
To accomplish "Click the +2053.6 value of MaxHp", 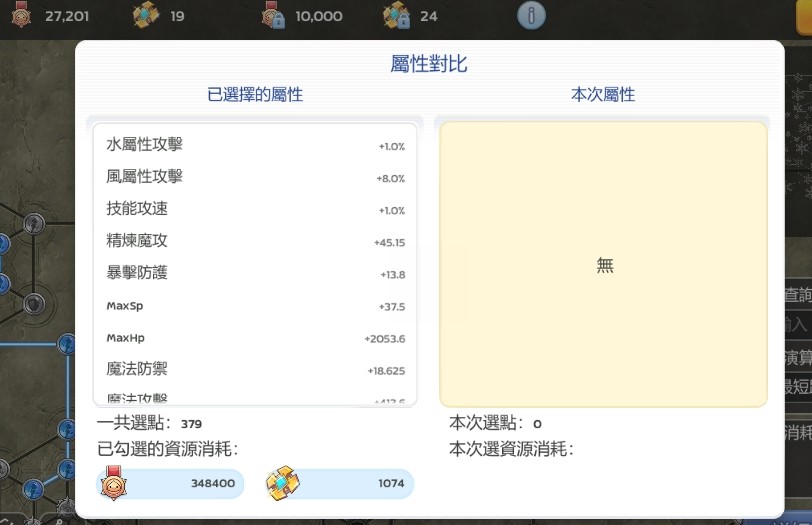I will 385,339.
